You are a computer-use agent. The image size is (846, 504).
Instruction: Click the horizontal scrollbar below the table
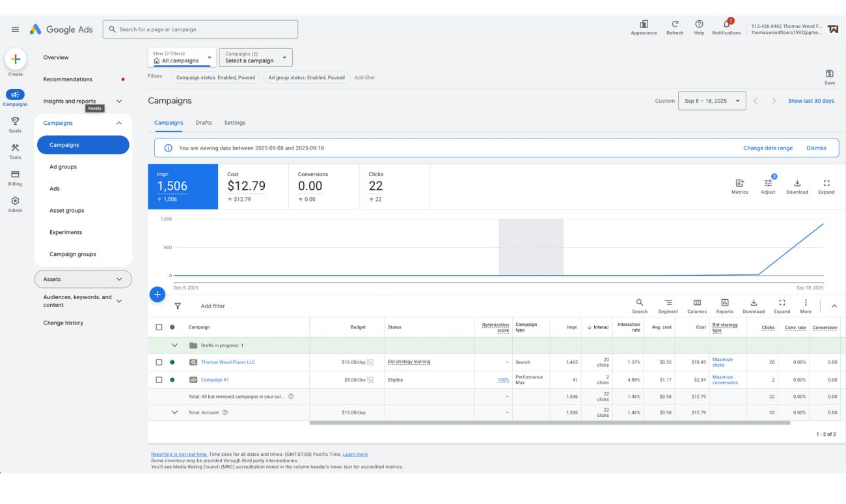coord(549,423)
